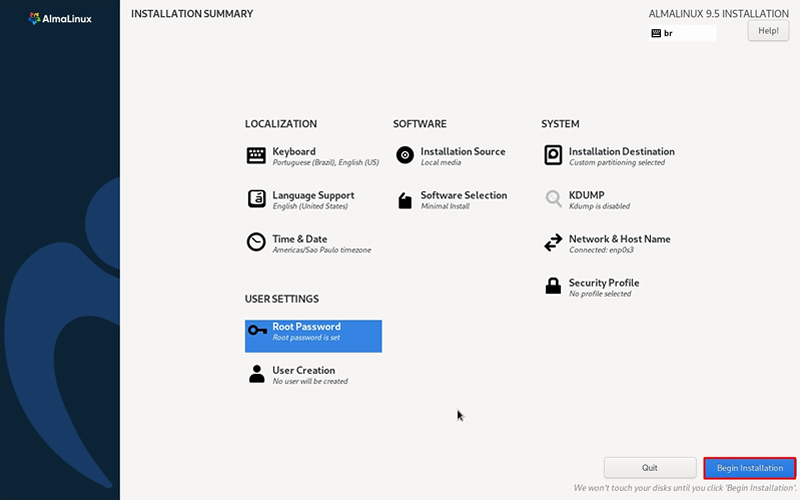
Task: Click the Network & Host Name arrows icon
Action: (553, 242)
